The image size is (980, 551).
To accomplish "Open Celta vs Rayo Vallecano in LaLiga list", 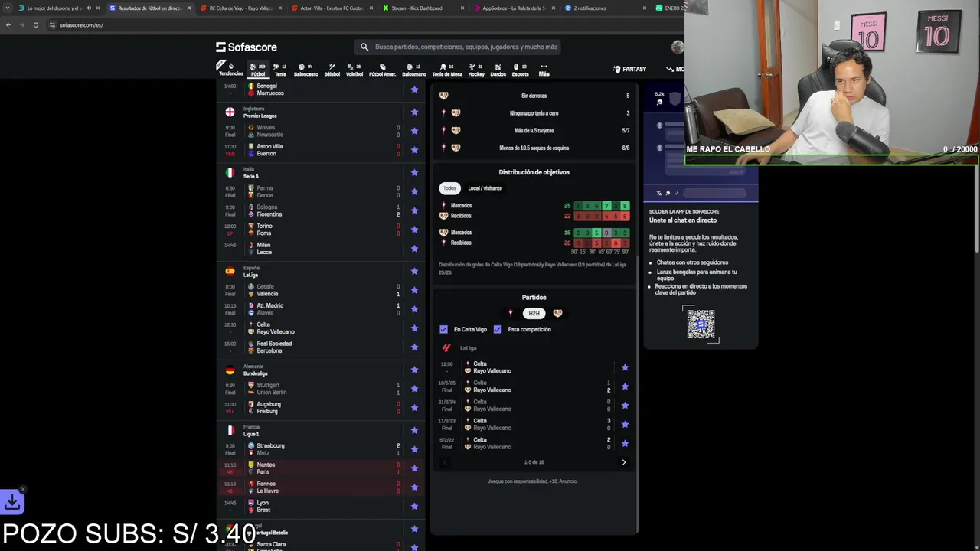I will click(320, 328).
